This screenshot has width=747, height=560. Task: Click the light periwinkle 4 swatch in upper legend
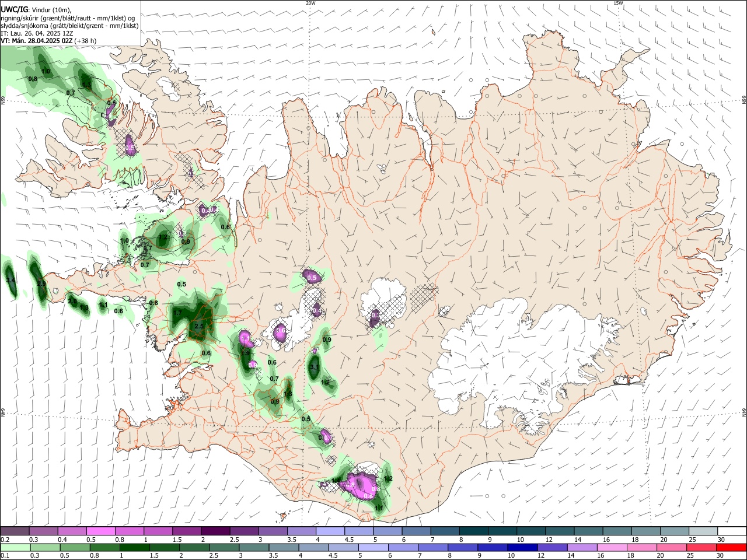point(330,531)
